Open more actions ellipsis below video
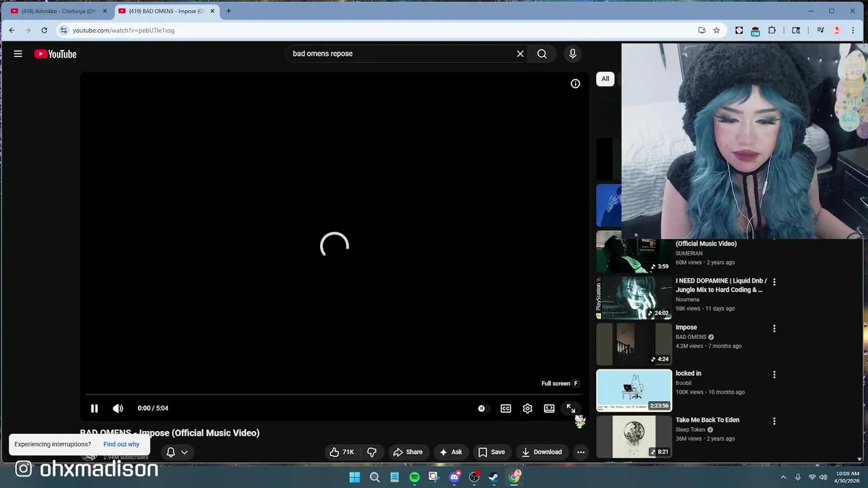This screenshot has height=488, width=868. (580, 452)
